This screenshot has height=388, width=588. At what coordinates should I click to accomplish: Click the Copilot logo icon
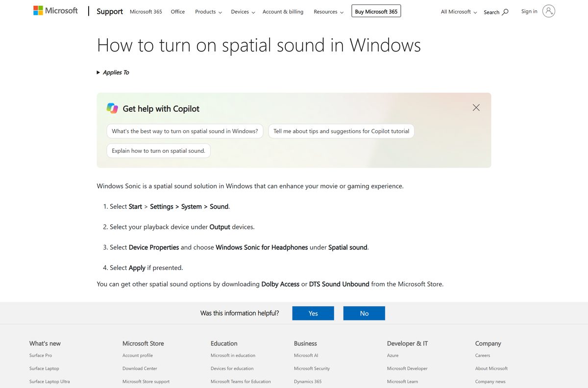tap(112, 108)
